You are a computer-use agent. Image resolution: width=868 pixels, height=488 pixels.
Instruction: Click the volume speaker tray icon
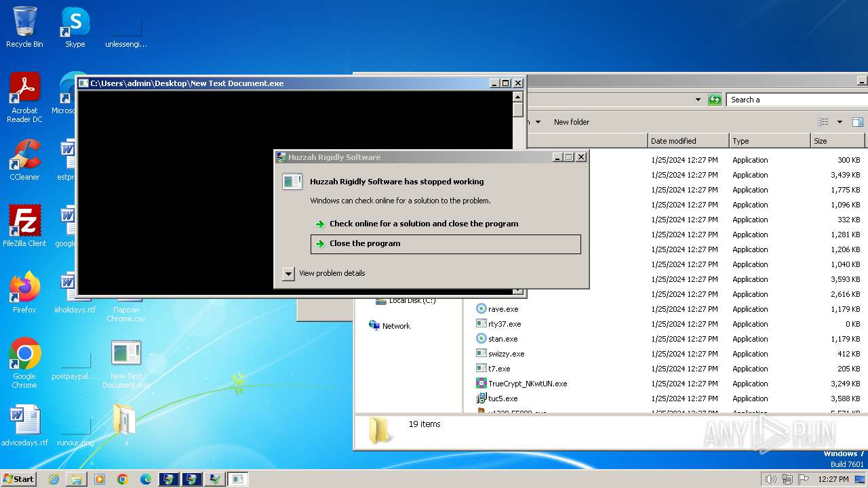coord(770,479)
